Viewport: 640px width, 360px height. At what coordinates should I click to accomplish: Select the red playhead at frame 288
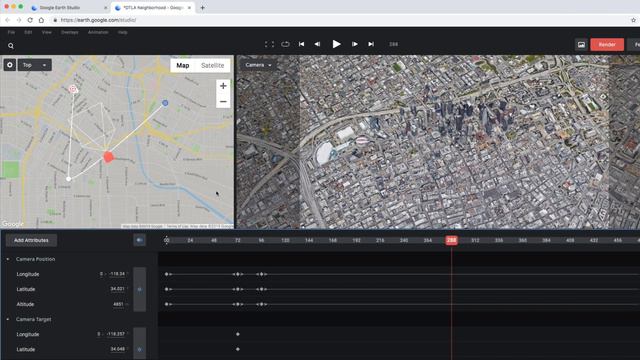click(x=451, y=240)
